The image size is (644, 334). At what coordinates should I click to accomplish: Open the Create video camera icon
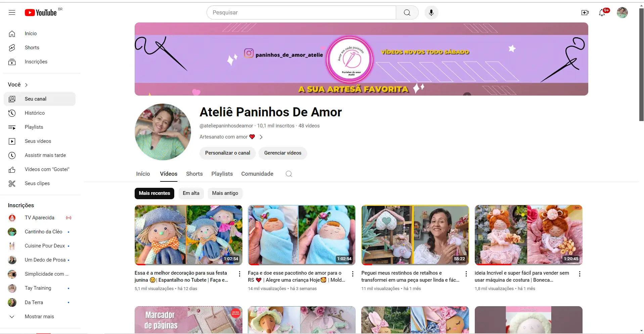click(585, 12)
